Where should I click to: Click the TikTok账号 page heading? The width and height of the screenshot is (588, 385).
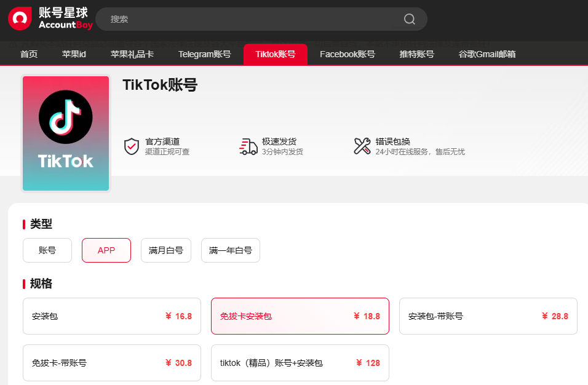[x=160, y=85]
